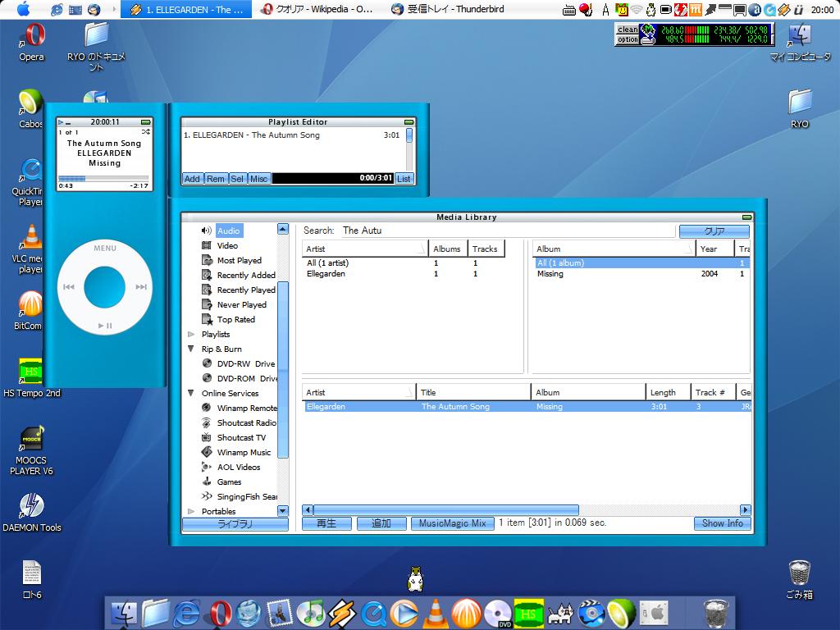Open the List menu in Playlist Editor

pyautogui.click(x=404, y=179)
